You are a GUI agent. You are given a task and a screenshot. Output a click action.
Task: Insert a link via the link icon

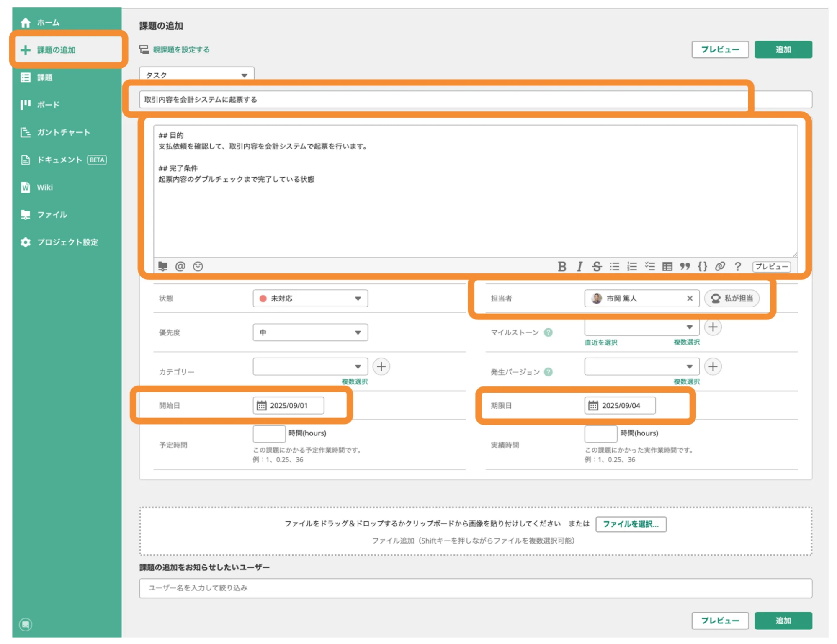[720, 266]
